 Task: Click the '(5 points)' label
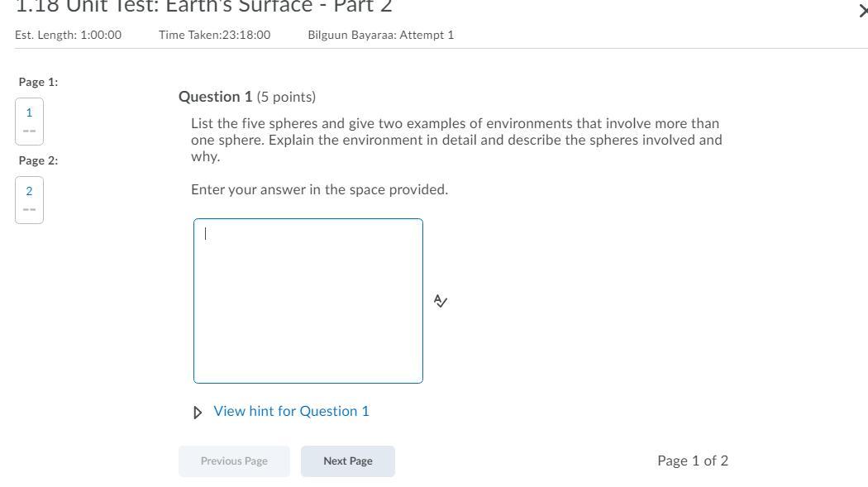tap(286, 97)
